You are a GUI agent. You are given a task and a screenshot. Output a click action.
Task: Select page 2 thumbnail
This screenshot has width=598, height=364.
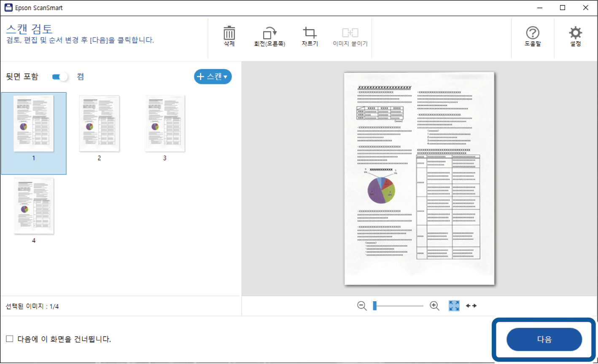pyautogui.click(x=99, y=123)
